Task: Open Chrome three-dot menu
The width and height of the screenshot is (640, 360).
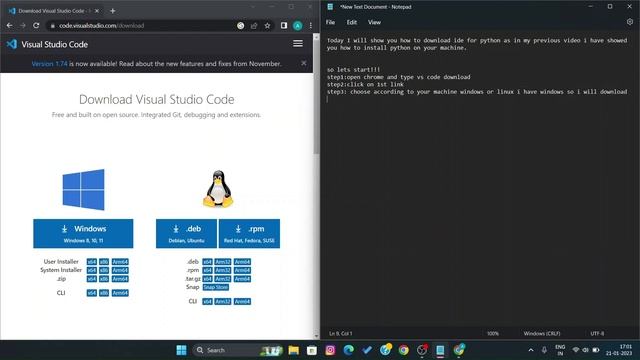Action: click(x=311, y=26)
